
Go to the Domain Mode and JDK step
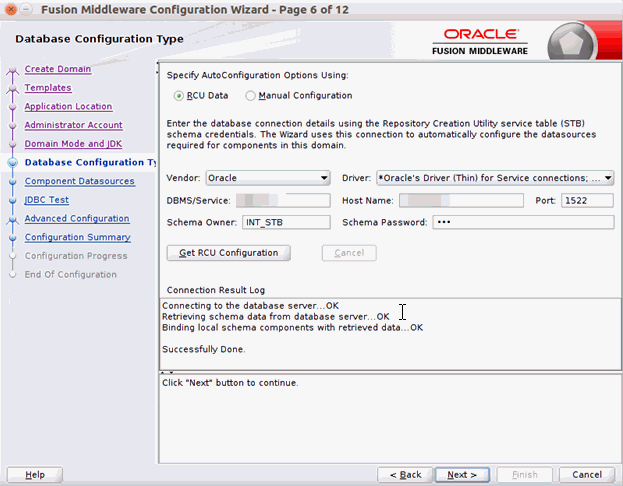click(73, 143)
